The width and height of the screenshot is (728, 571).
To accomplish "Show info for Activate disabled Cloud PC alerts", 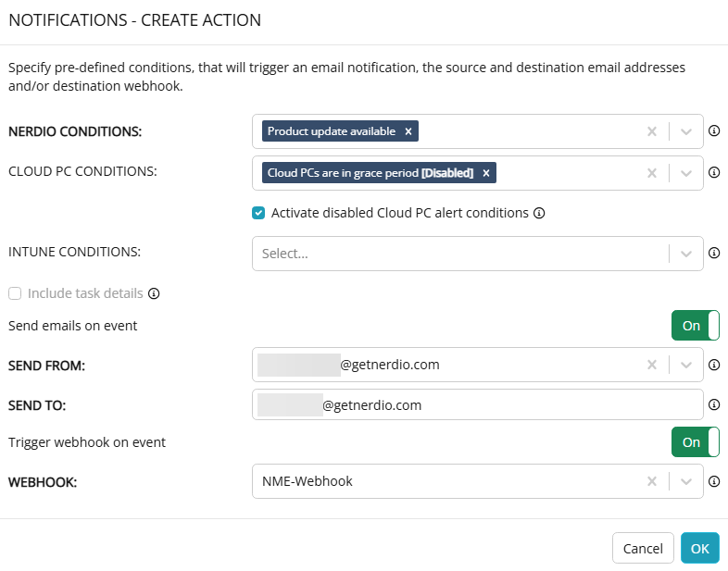I will coord(539,213).
